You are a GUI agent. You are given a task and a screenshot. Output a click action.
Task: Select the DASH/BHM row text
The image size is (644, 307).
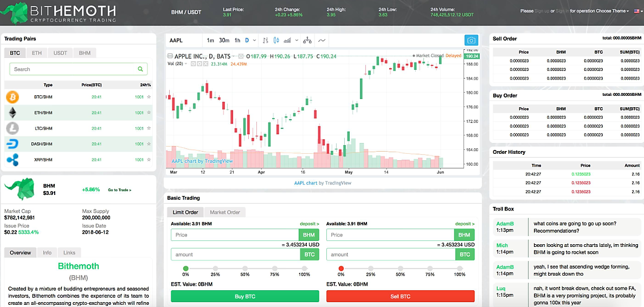(42, 144)
